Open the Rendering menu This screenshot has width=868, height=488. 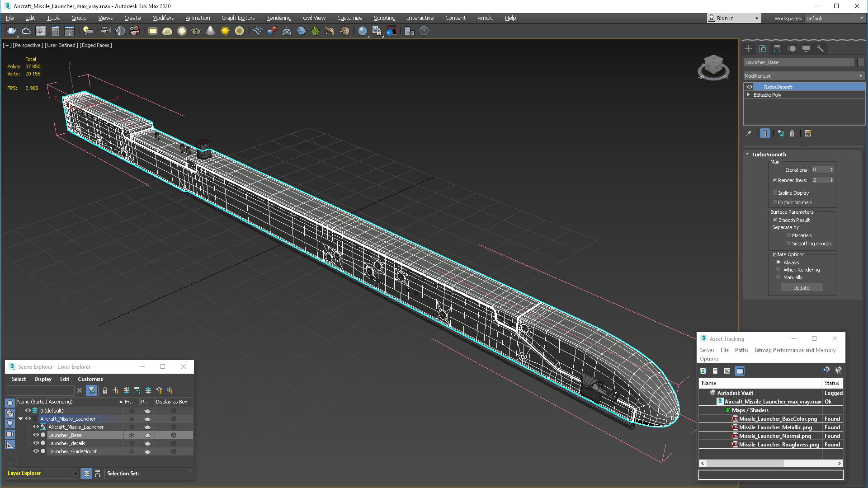[x=278, y=18]
